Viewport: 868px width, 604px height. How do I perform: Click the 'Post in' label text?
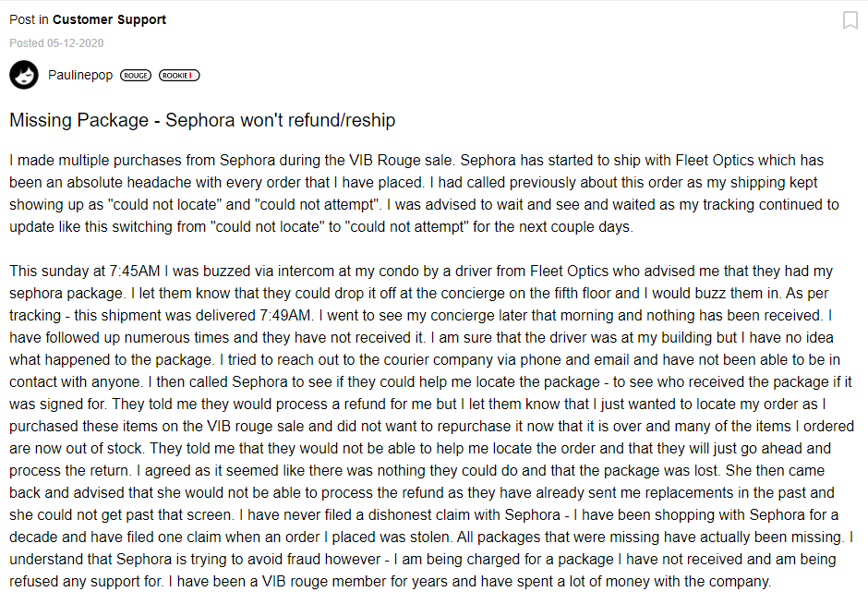click(x=29, y=19)
